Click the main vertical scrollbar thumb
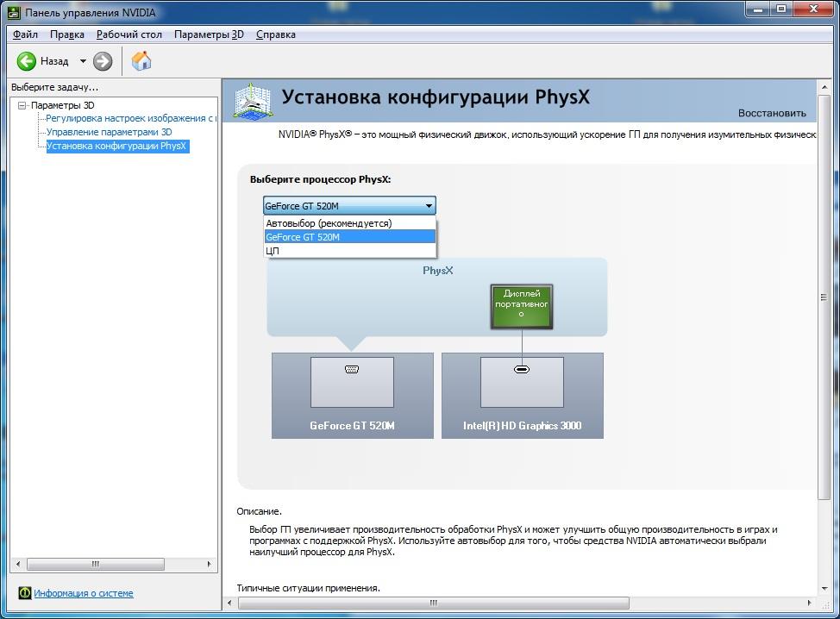The width and height of the screenshot is (840, 619). (x=824, y=297)
